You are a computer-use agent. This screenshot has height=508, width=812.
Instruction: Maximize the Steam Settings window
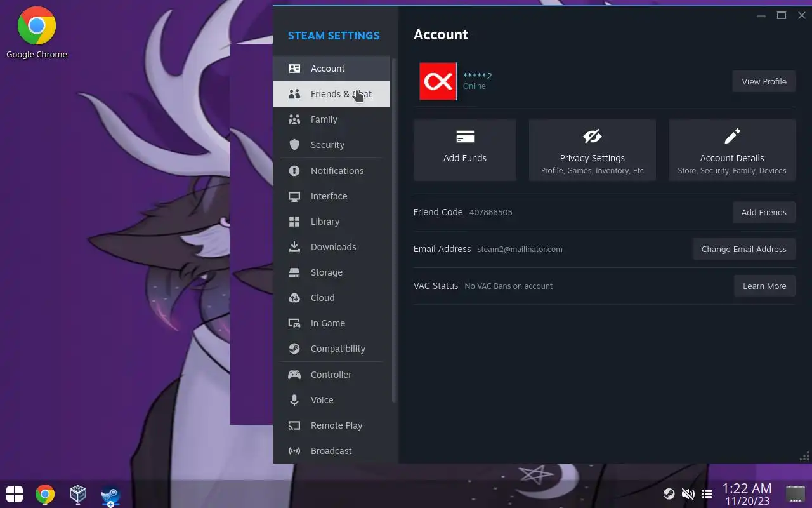[782, 15]
